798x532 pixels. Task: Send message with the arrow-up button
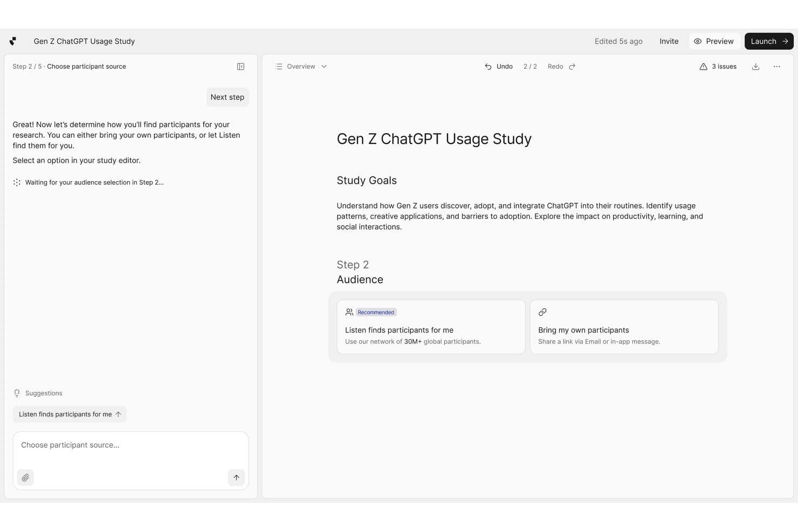pos(236,478)
